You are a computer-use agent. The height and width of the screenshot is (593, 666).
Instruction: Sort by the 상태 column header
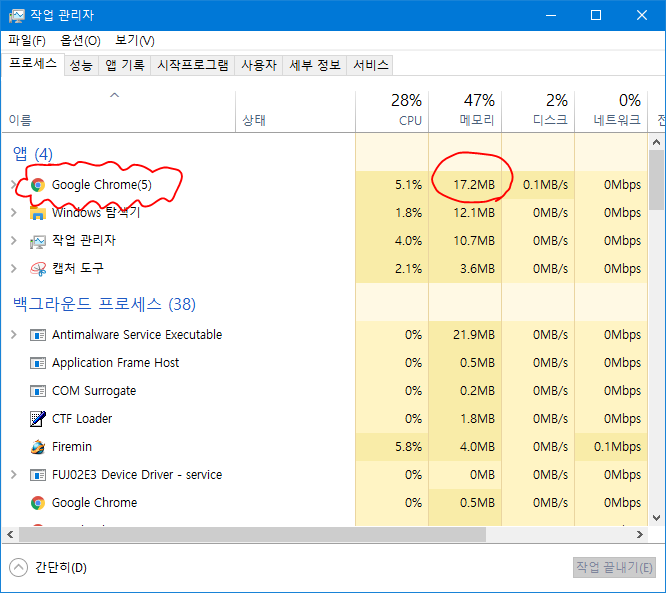296,111
